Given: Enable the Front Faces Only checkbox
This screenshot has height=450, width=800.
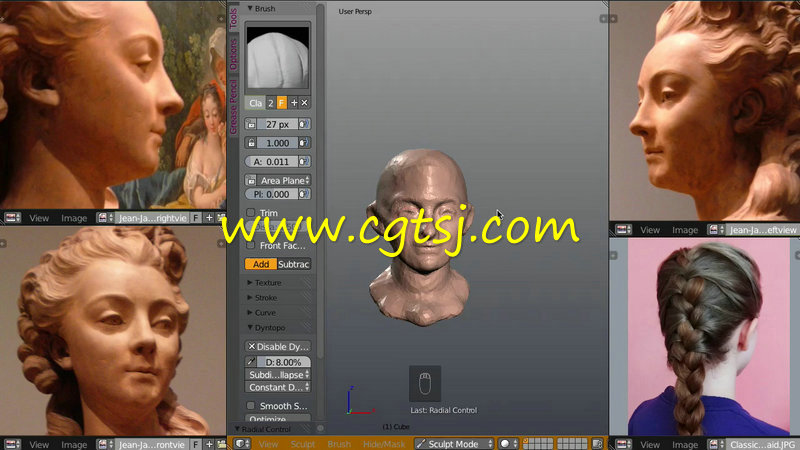Looking at the screenshot, I should click(251, 245).
